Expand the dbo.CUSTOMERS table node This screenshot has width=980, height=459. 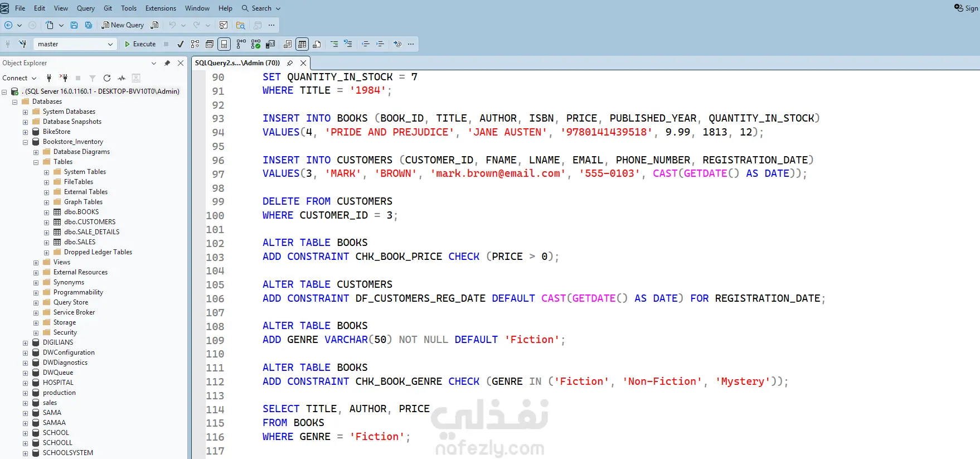point(47,223)
